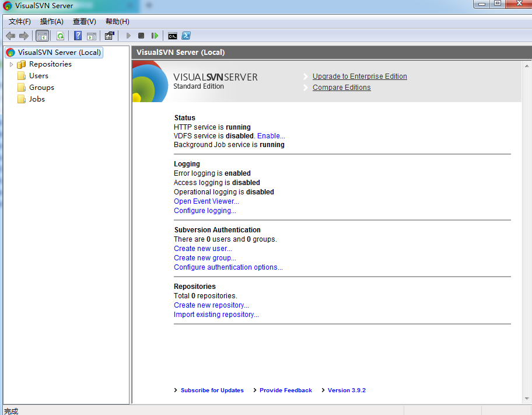Click Provide Feedback link
This screenshot has height=415, width=532.
pyautogui.click(x=286, y=390)
